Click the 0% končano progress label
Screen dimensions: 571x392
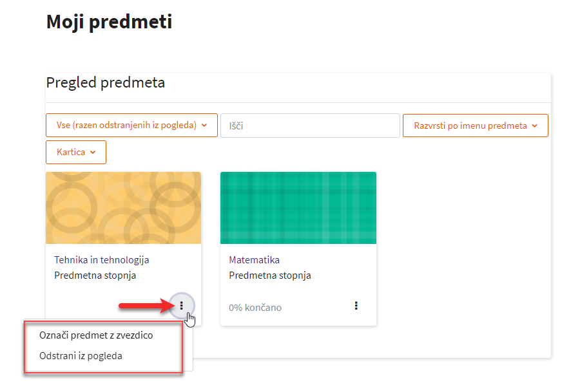pos(255,308)
